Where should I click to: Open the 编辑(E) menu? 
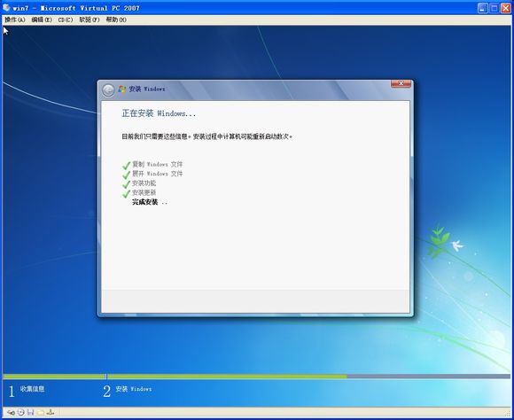[42, 19]
